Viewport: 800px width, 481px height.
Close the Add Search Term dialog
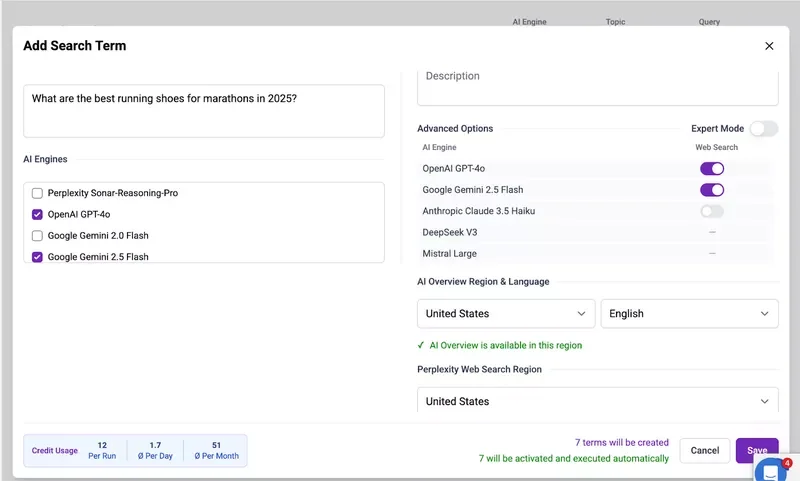[769, 46]
